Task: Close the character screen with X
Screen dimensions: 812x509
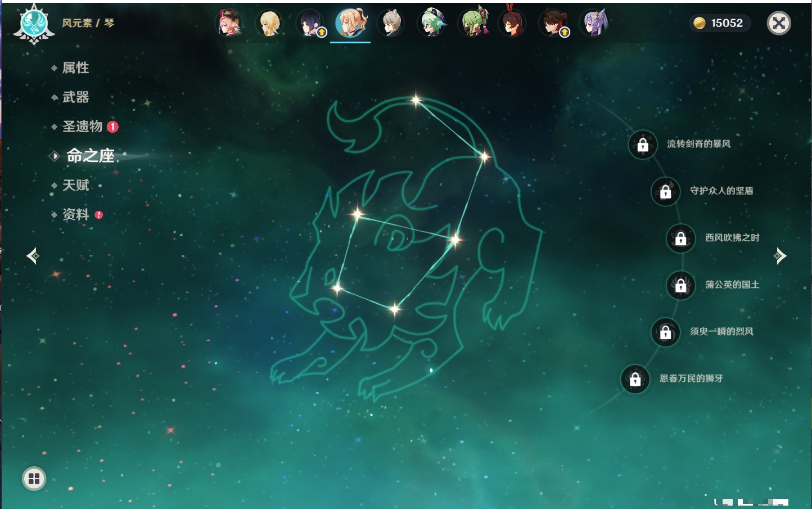Action: click(779, 23)
